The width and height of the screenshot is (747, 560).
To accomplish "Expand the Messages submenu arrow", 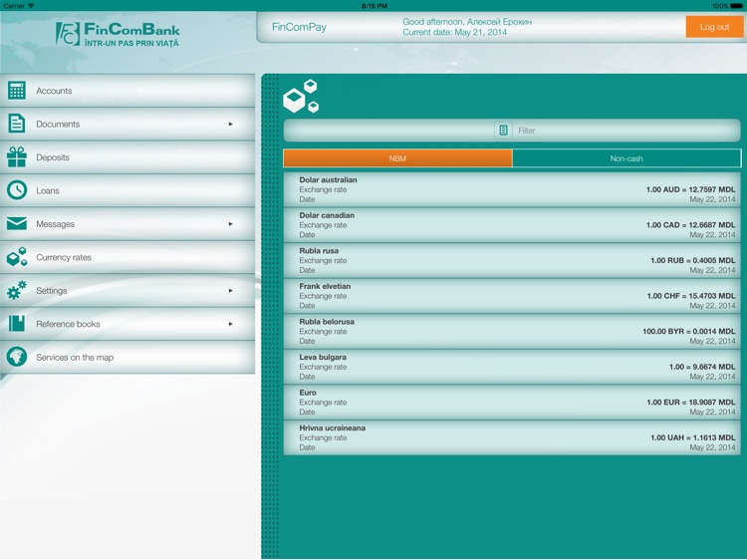I will pos(231,224).
